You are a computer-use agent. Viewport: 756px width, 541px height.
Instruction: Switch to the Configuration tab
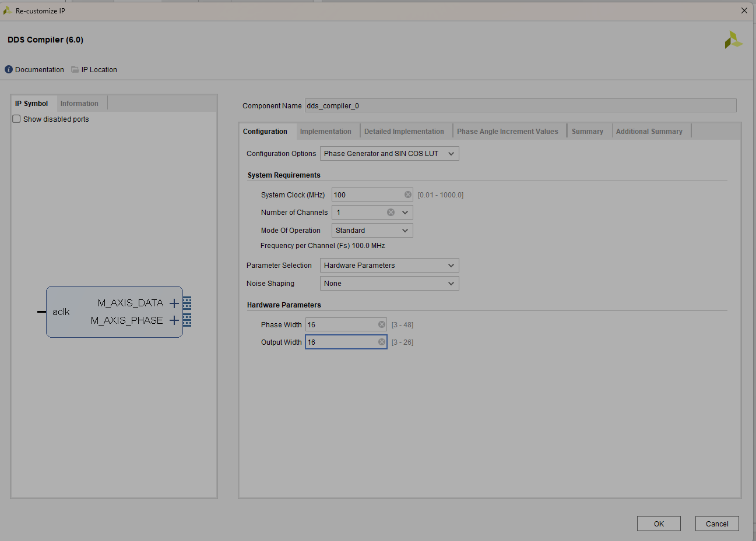265,132
